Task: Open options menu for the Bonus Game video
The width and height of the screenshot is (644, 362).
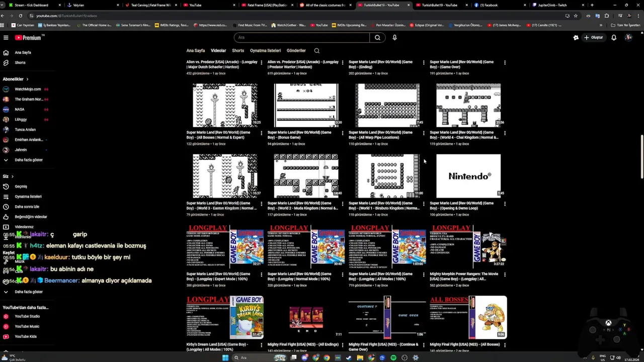Action: tap(343, 133)
